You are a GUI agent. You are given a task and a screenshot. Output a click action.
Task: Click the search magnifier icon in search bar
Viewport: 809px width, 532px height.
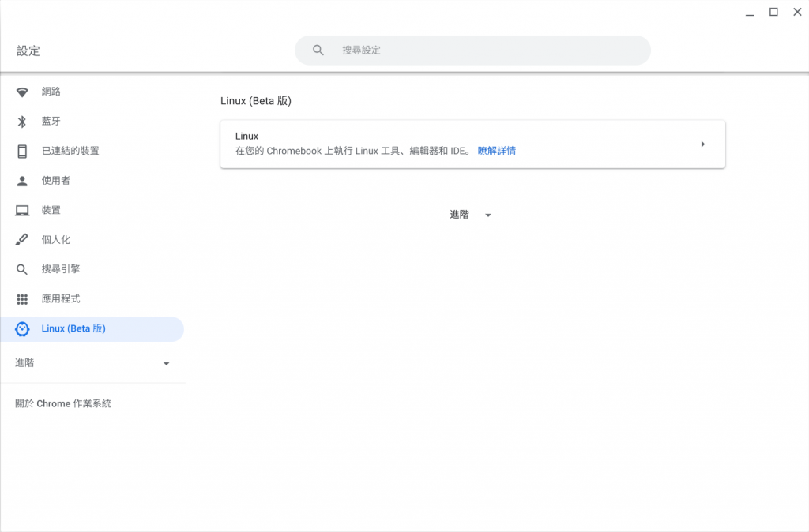(x=318, y=50)
